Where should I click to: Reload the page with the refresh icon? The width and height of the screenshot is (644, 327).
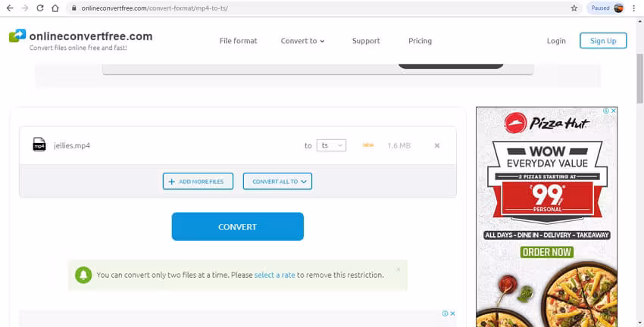[40, 8]
